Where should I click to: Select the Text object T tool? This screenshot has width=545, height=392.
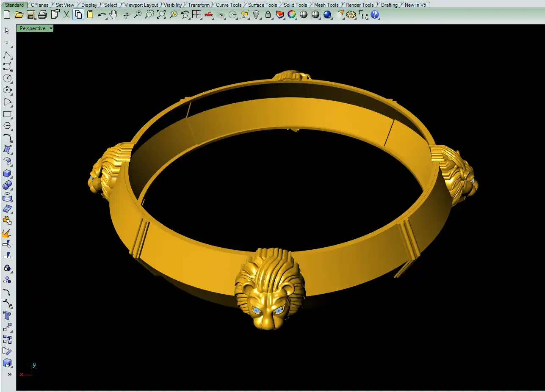click(7, 315)
